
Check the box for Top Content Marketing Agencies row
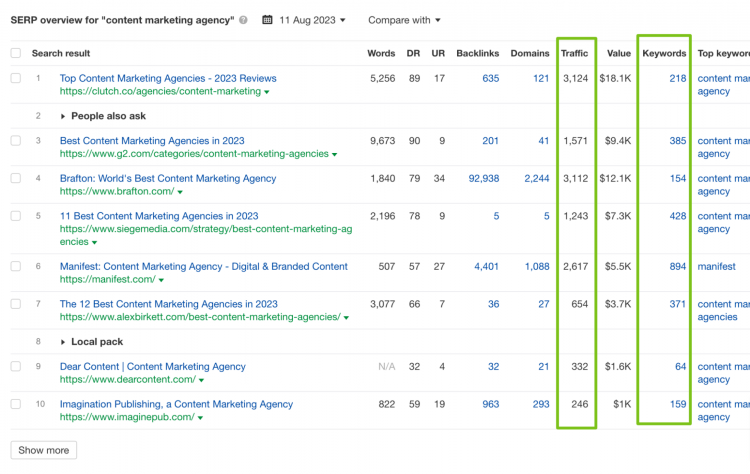tap(15, 78)
